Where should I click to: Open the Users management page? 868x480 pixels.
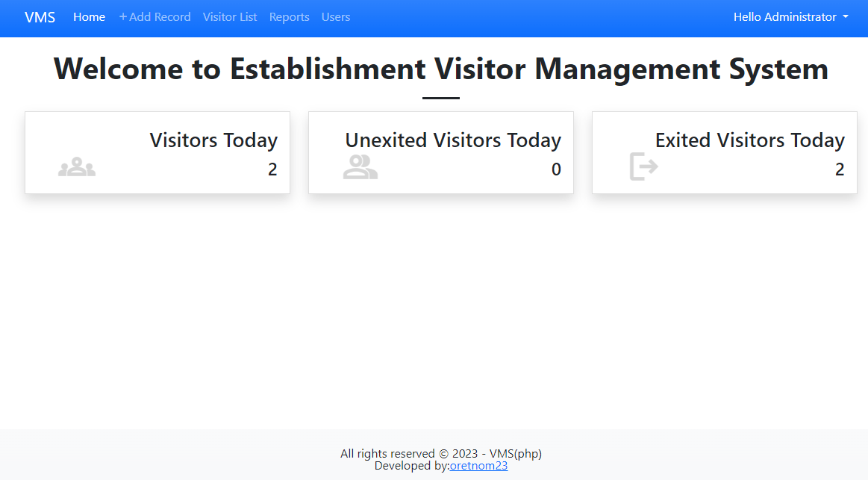coord(336,16)
